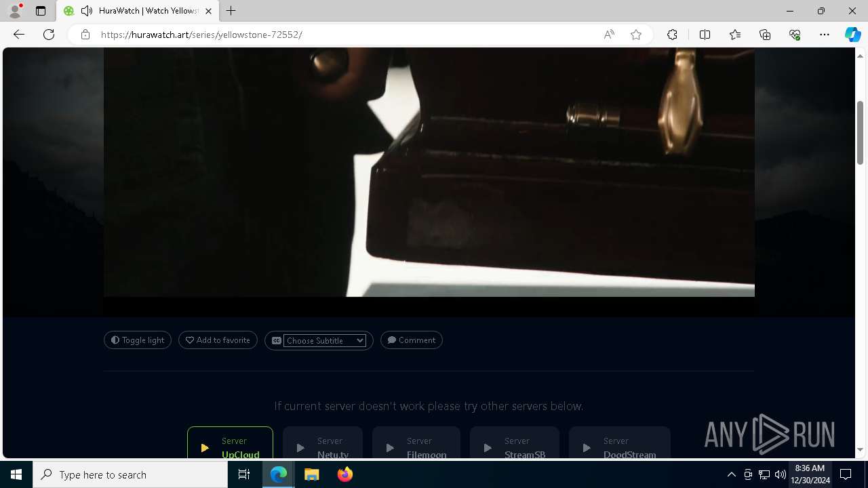This screenshot has width=868, height=488.
Task: Open Task View on taskbar
Action: [244, 474]
